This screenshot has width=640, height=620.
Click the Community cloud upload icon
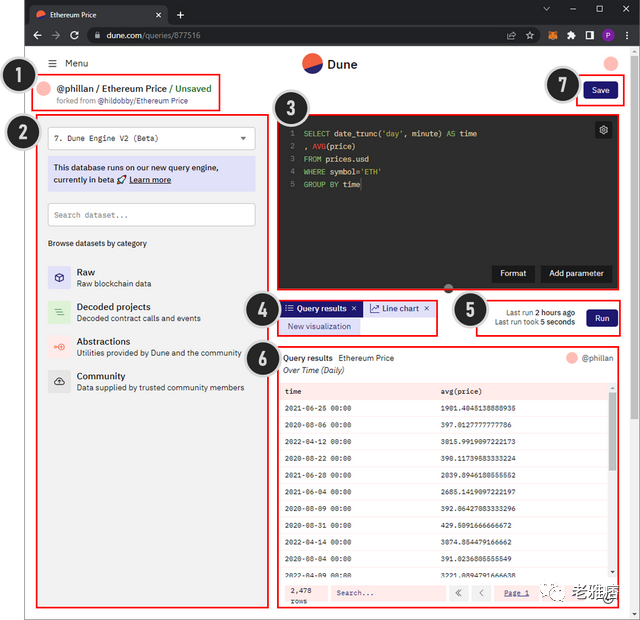pyautogui.click(x=60, y=382)
